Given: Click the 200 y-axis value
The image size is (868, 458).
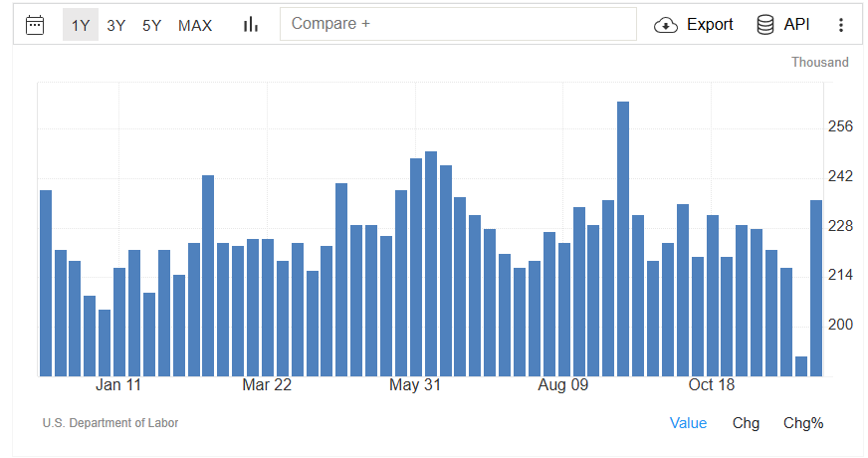Looking at the screenshot, I should pyautogui.click(x=840, y=325).
